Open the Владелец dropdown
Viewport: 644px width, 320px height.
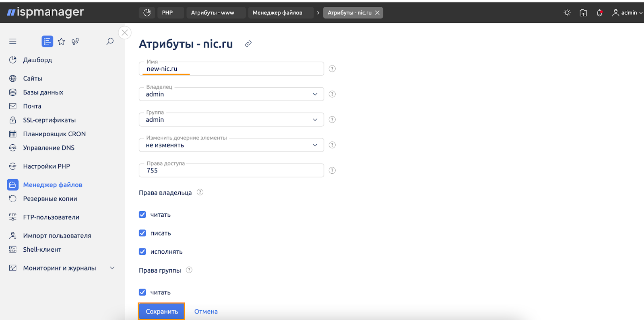(x=231, y=94)
